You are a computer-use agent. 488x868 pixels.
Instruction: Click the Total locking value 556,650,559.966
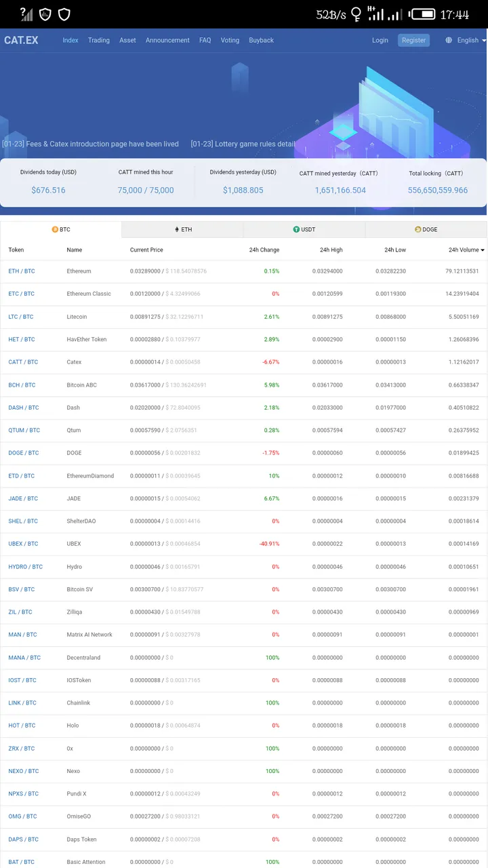[438, 190]
